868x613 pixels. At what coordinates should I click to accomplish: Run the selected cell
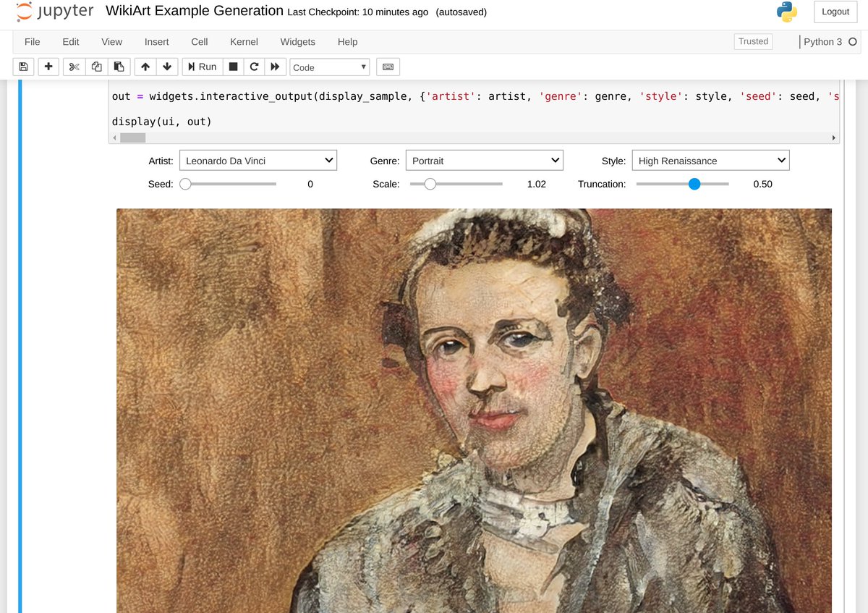[202, 67]
